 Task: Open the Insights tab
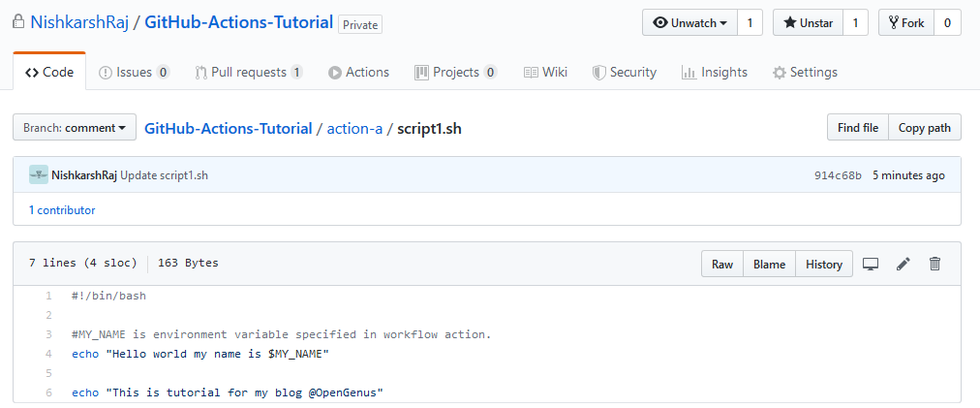tap(715, 72)
